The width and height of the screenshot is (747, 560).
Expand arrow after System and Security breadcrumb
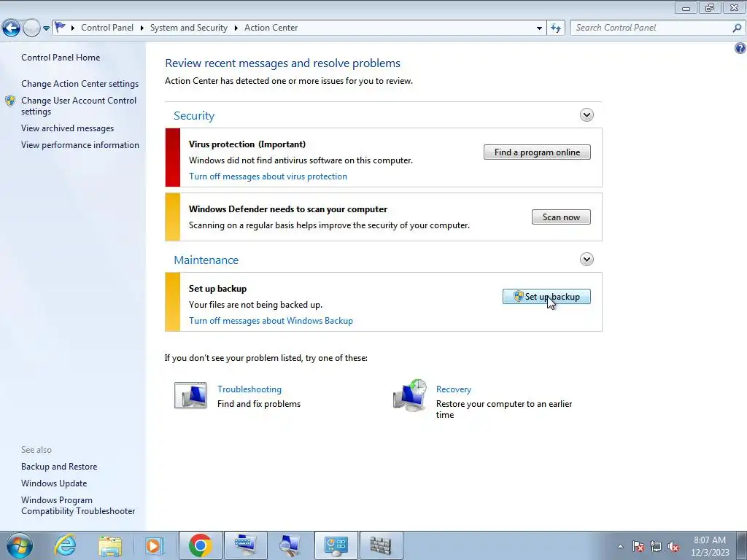coord(236,28)
